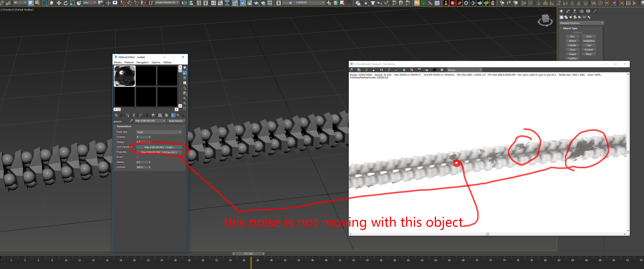Open the UVW transform Scale map button
Viewport: 644px width, 269px height.
tap(159, 147)
